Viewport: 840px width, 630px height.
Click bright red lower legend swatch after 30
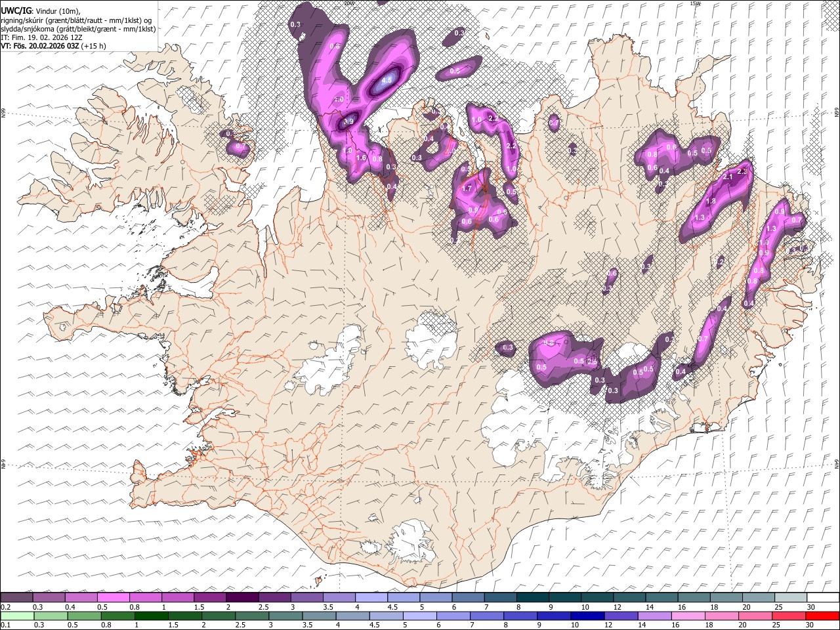click(x=822, y=616)
